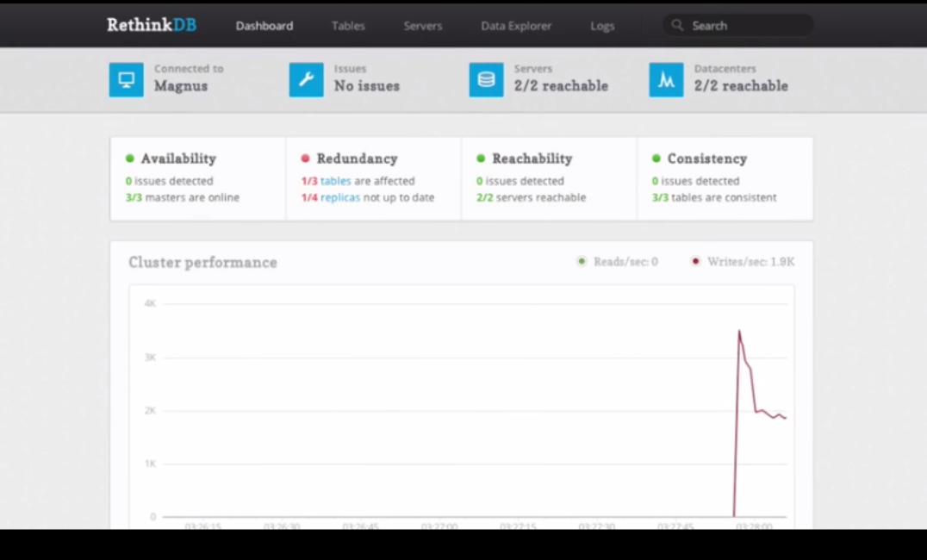Click the green Reads/sec legend dot
The height and width of the screenshot is (560, 927).
click(582, 261)
